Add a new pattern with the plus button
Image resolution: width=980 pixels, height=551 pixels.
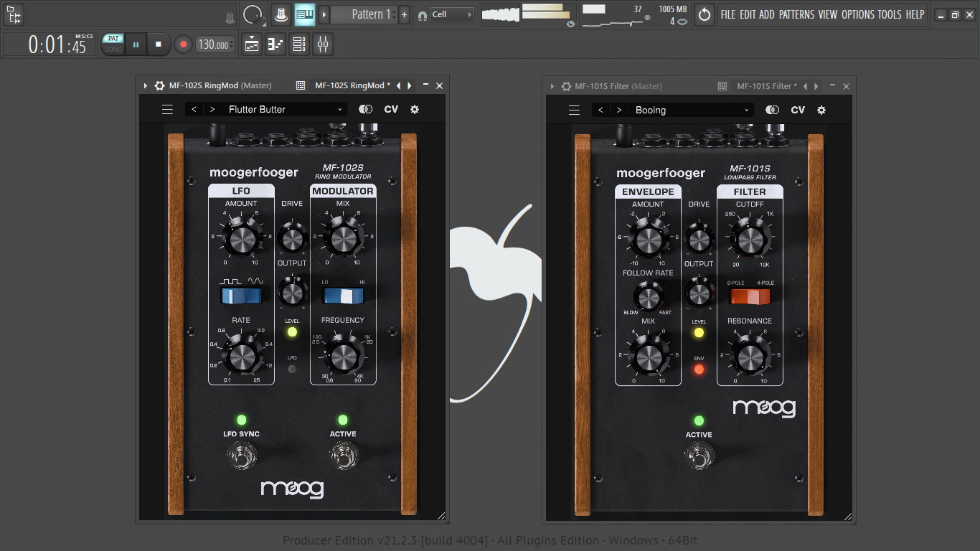(x=404, y=14)
